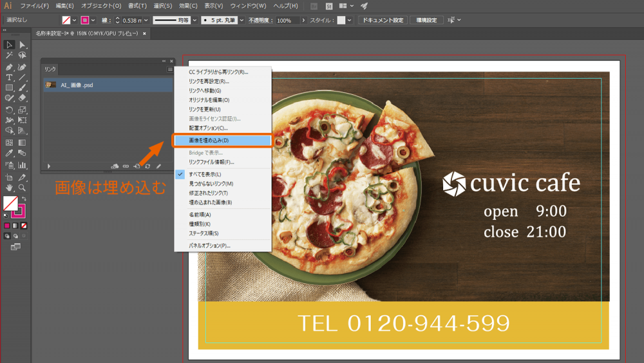
Task: Open the stroke color dropdown in control bar
Action: pyautogui.click(x=93, y=20)
